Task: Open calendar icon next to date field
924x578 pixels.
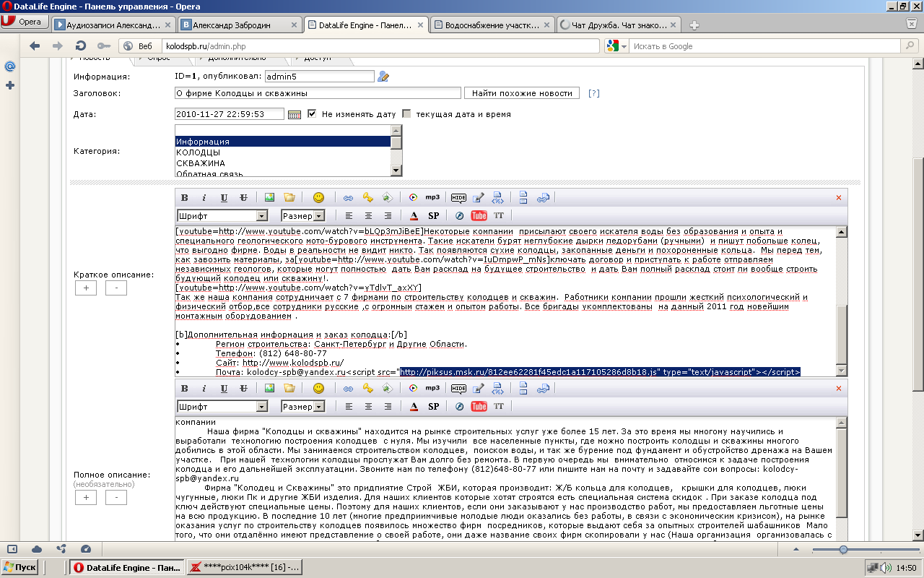Action: click(x=295, y=114)
